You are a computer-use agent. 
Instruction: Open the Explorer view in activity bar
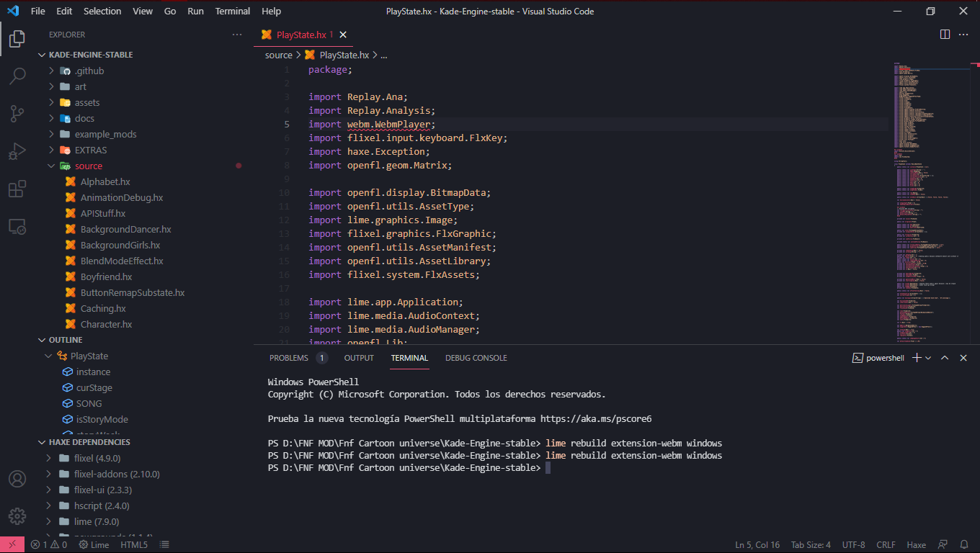click(17, 38)
